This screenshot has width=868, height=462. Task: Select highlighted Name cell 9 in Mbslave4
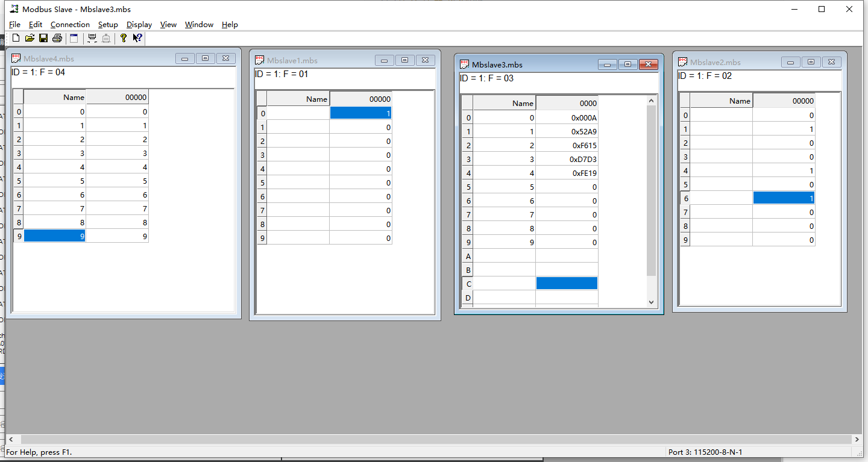coord(55,236)
